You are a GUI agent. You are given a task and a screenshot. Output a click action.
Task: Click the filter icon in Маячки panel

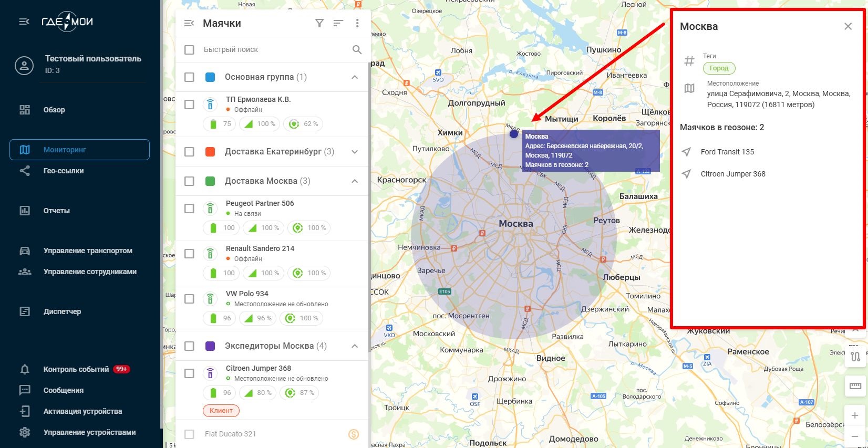tap(319, 23)
